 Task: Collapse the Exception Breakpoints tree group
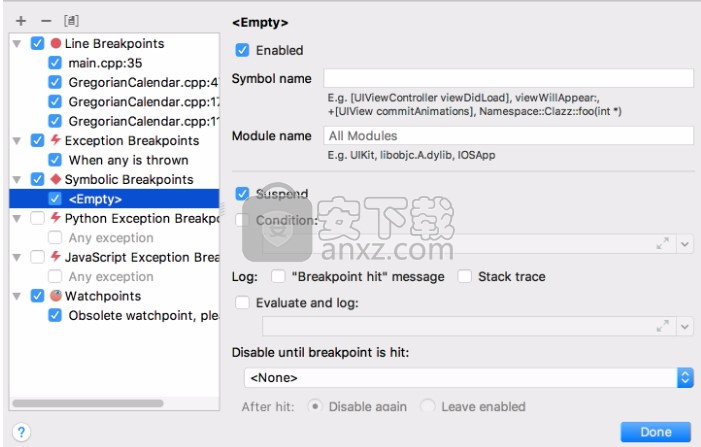tap(17, 141)
